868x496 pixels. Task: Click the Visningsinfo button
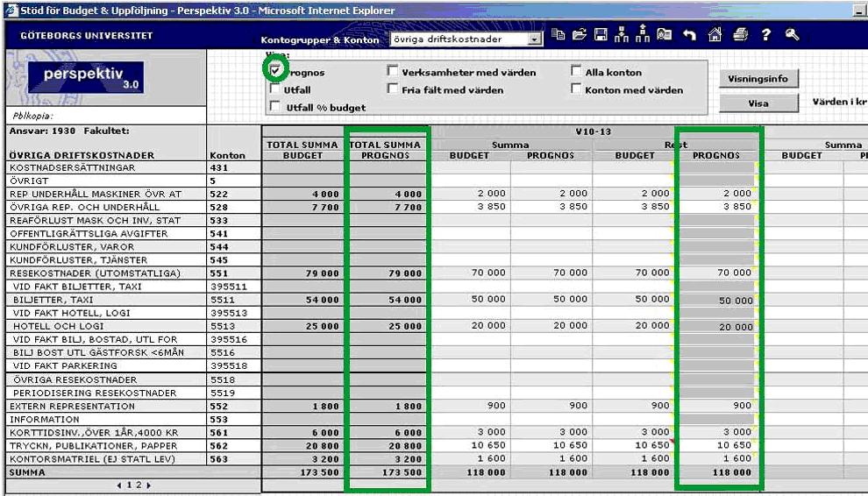(x=758, y=79)
